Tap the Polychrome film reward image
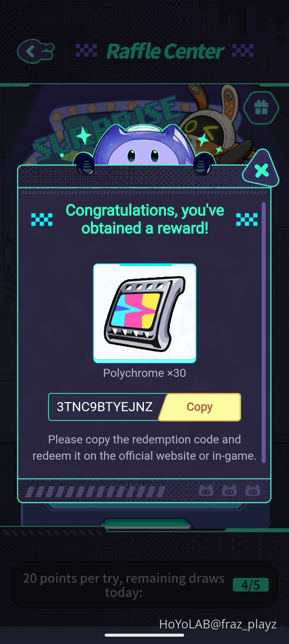The width and height of the screenshot is (289, 644). (x=144, y=313)
